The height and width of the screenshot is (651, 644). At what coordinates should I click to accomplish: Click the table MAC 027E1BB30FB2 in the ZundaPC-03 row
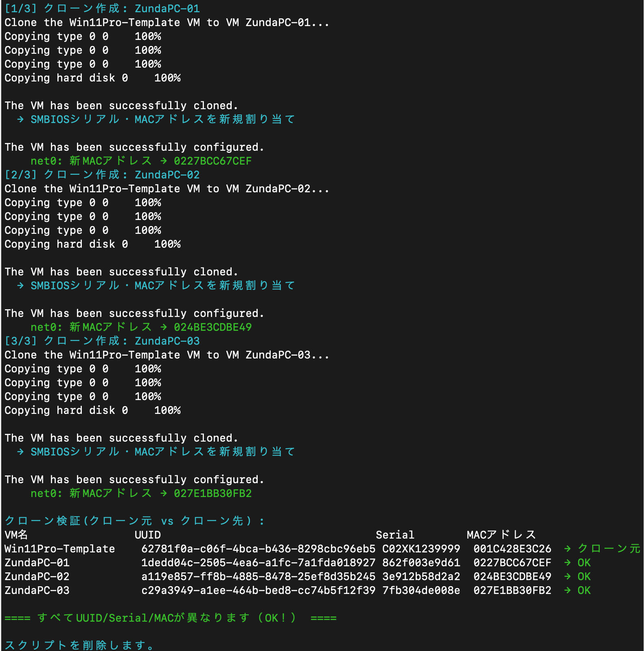513,590
